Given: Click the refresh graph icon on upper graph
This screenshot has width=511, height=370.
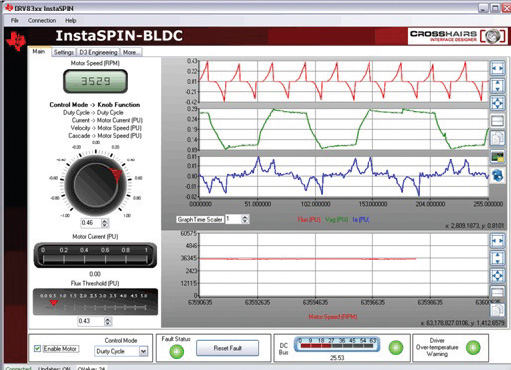Looking at the screenshot, I should click(497, 174).
